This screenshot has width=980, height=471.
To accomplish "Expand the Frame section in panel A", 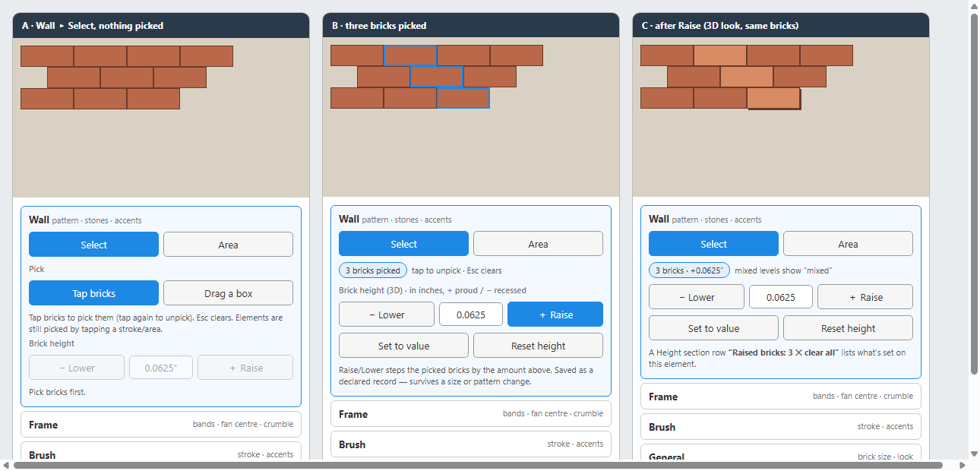I will coord(161,425).
